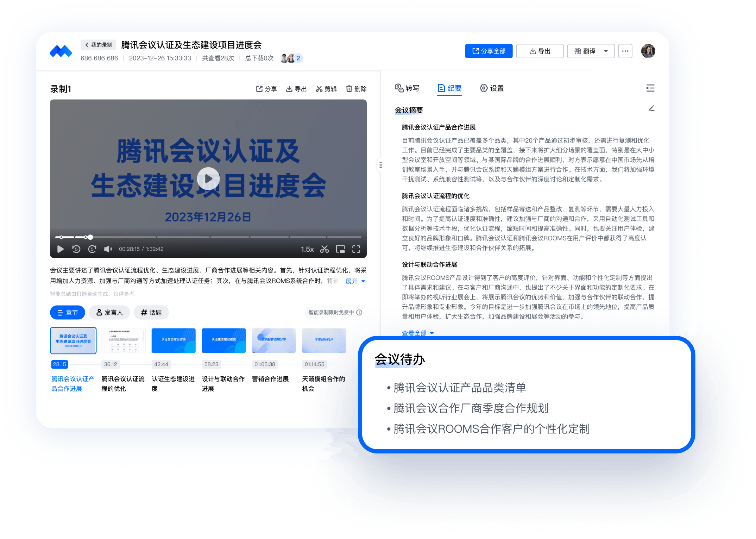Image resolution: width=756 pixels, height=539 pixels.
Task: Click chapter title 天籁模组合作的机会
Action: (x=323, y=384)
